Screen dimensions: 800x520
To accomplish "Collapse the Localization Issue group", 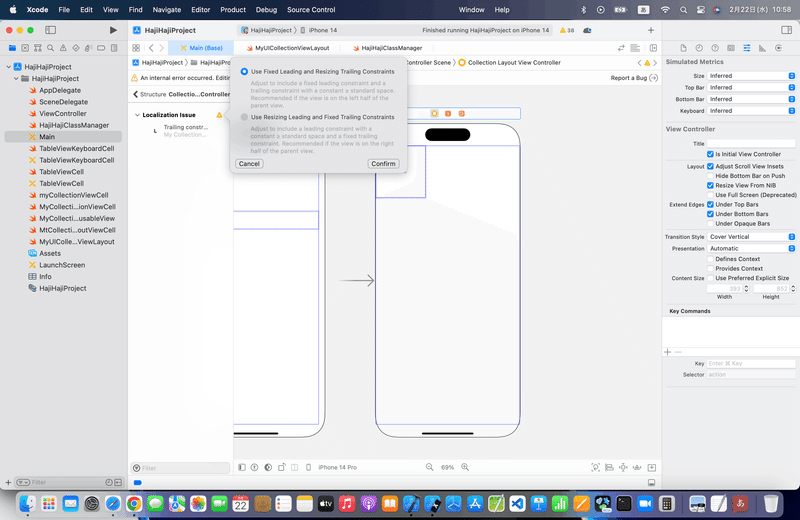I will coord(137,115).
